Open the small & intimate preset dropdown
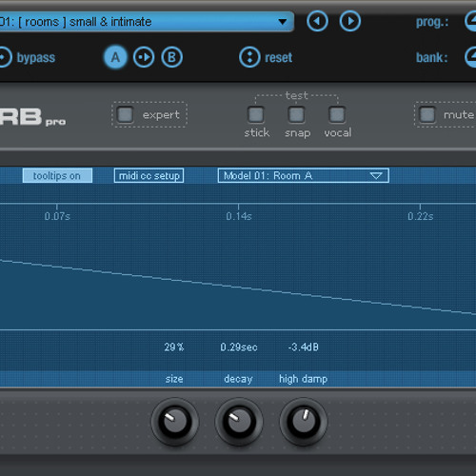This screenshot has height=476, width=476. (x=147, y=22)
